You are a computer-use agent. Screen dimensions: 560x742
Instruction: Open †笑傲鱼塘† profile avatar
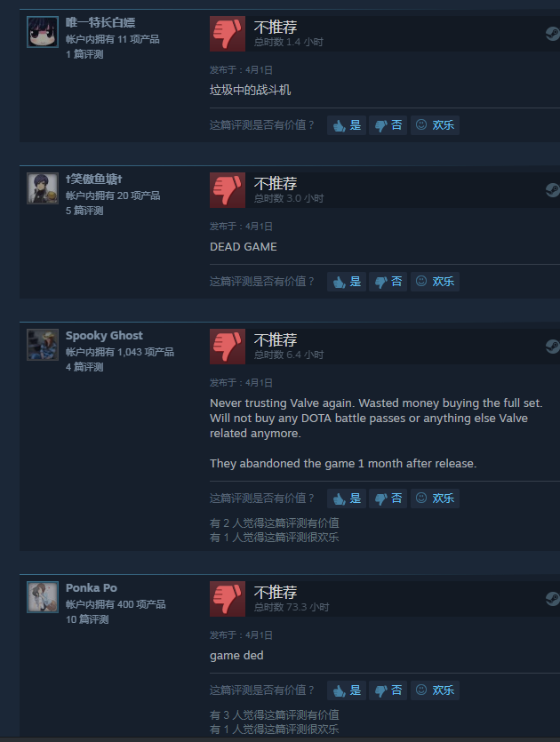pyautogui.click(x=43, y=188)
